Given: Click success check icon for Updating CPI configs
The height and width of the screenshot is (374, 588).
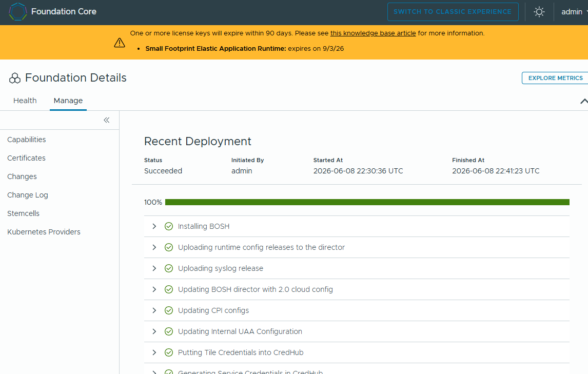Looking at the screenshot, I should pos(169,310).
